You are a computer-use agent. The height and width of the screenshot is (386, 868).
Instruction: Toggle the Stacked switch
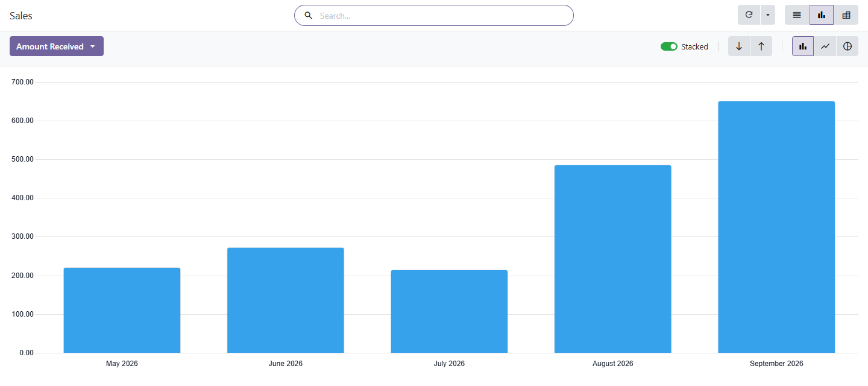[669, 46]
